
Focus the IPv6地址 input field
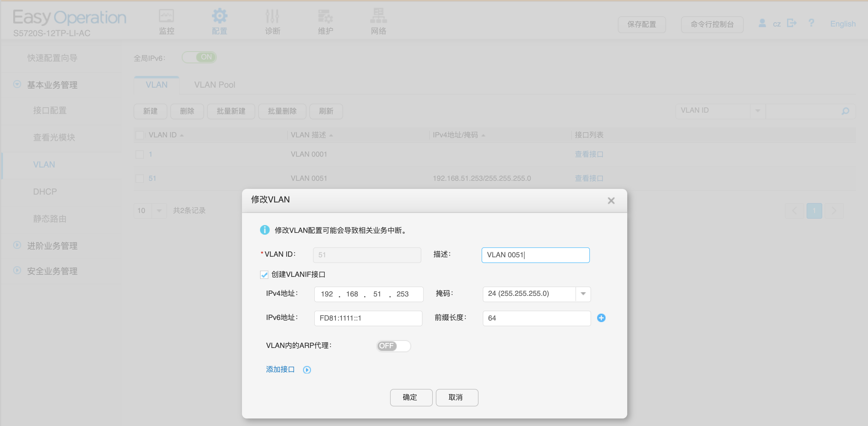coord(368,318)
